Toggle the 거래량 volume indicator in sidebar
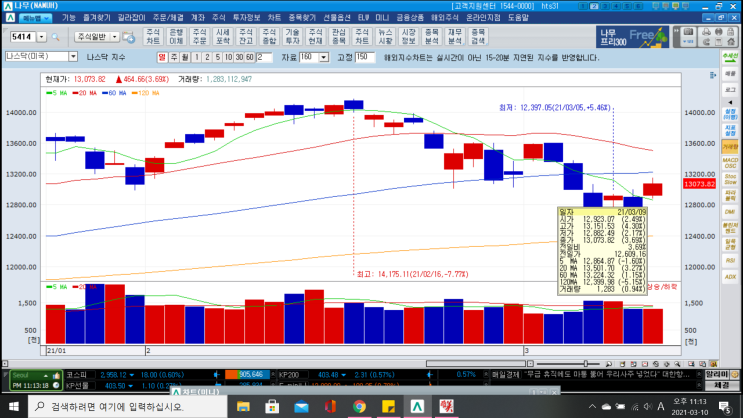The image size is (743, 418). pos(730,147)
